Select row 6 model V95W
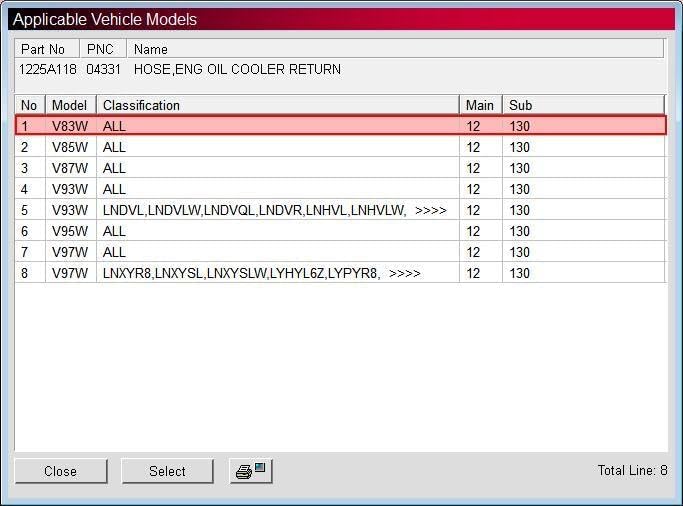The width and height of the screenshot is (683, 506). pyautogui.click(x=340, y=231)
